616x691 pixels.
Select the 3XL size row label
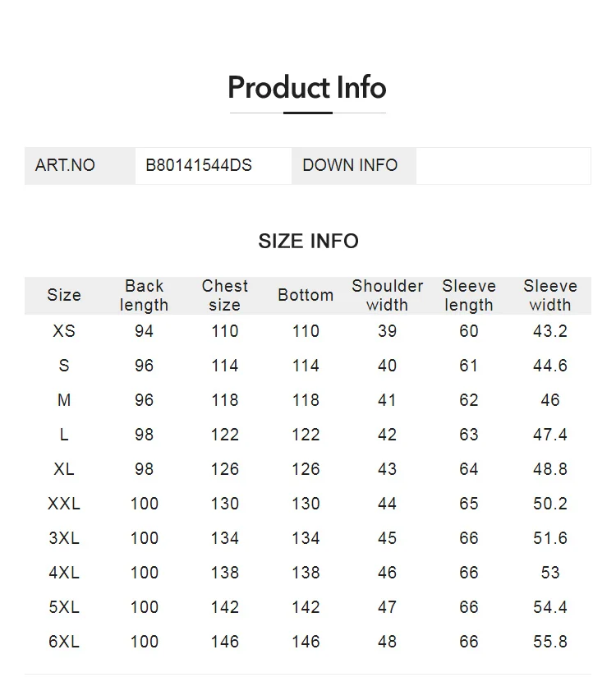(64, 538)
